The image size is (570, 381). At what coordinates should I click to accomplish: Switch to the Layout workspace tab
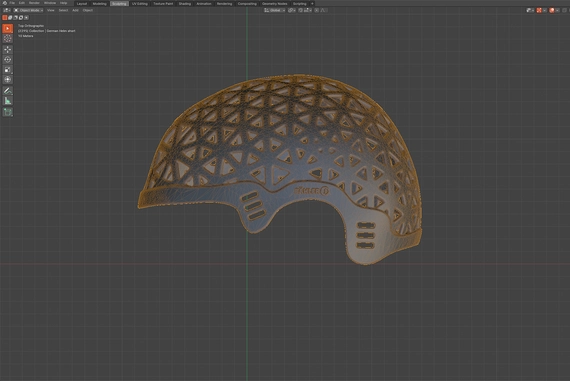tap(82, 4)
